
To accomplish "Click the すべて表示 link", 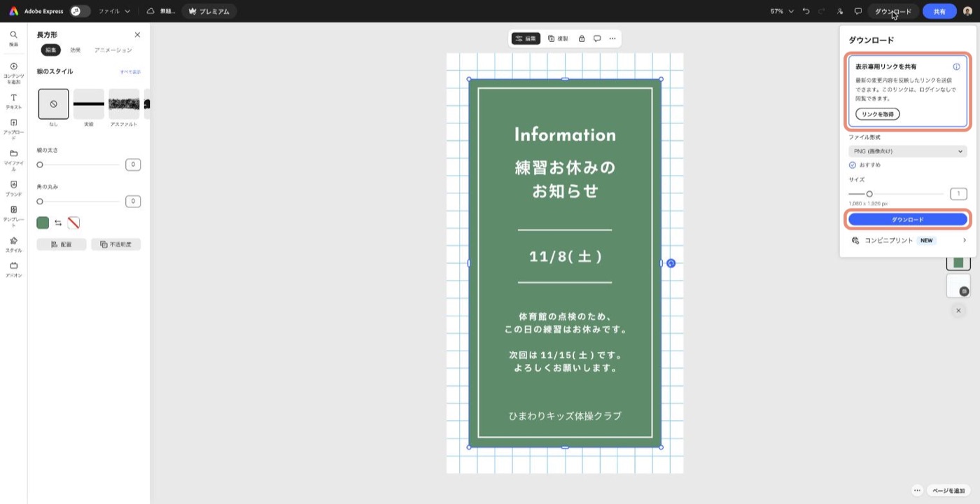I will click(x=130, y=71).
